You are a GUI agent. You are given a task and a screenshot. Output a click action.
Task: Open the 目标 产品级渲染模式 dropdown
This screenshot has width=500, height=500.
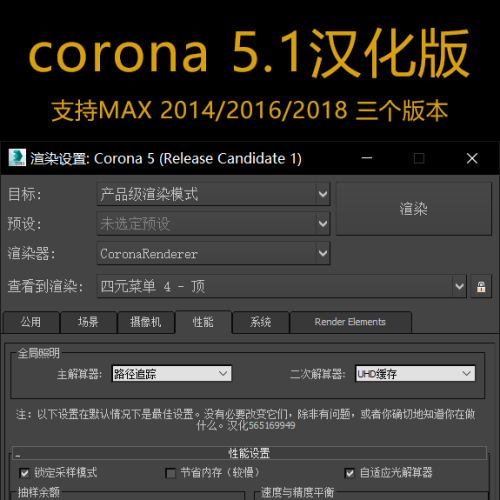(x=213, y=194)
